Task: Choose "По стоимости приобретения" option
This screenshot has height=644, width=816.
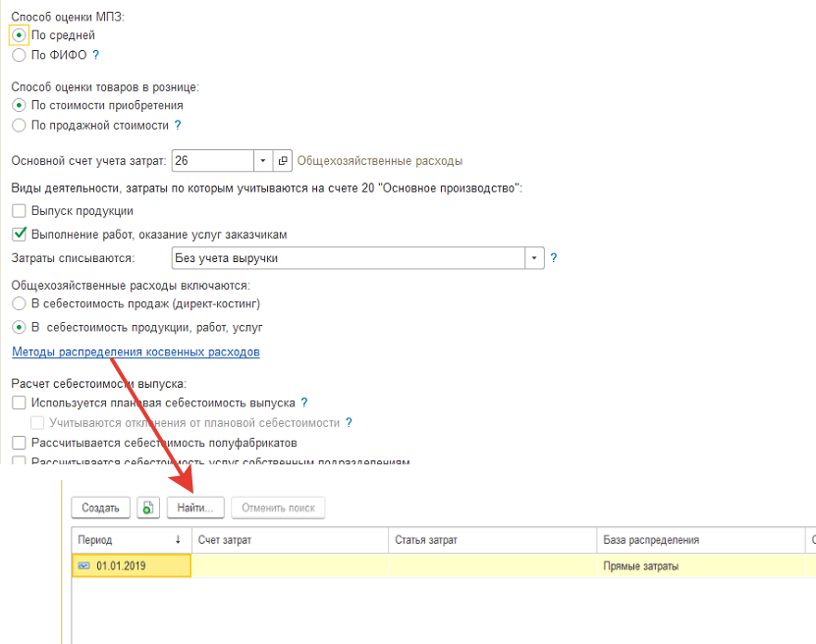Action: click(19, 106)
